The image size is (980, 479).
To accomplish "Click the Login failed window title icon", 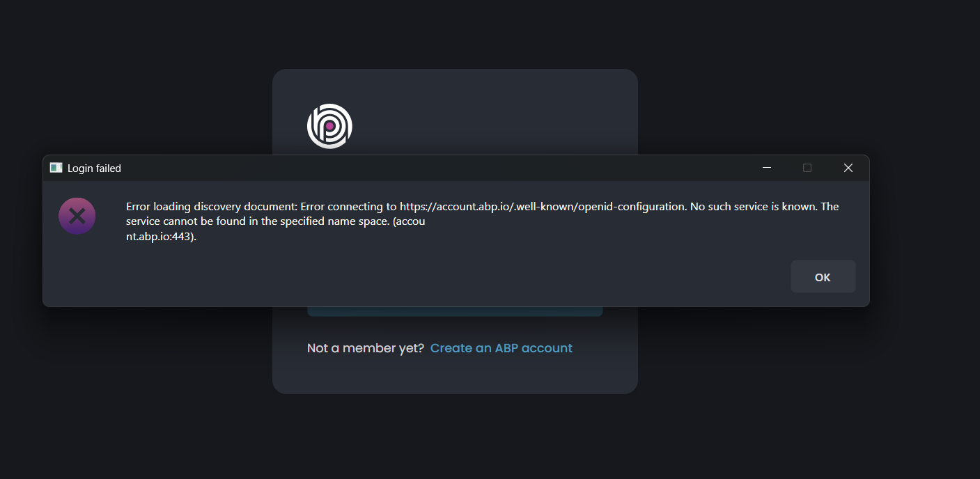I will [x=56, y=168].
